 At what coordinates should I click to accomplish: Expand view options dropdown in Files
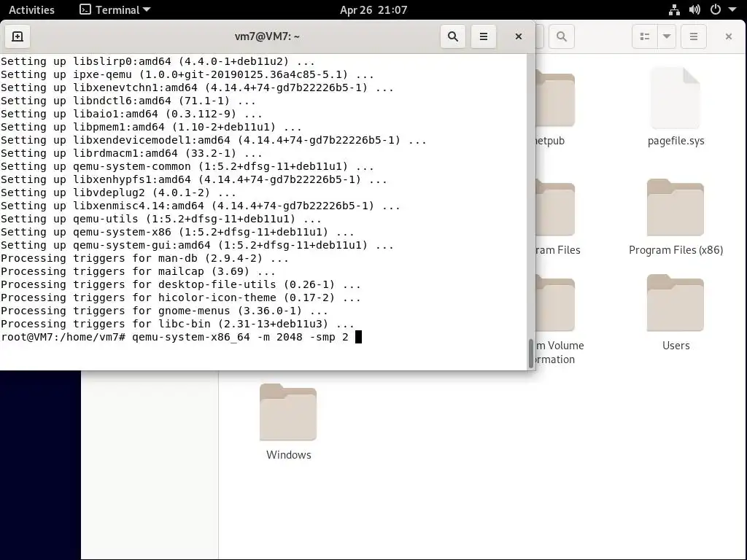[x=667, y=36]
